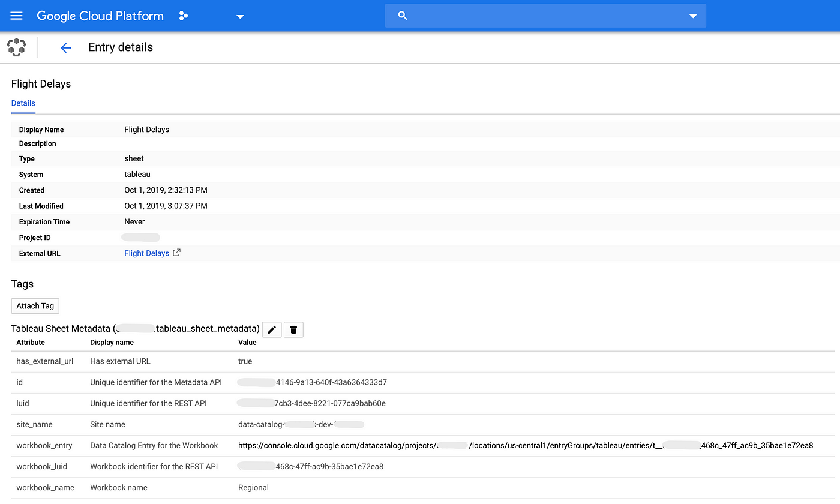The width and height of the screenshot is (840, 504).
Task: Go back with the left arrow
Action: pos(65,48)
